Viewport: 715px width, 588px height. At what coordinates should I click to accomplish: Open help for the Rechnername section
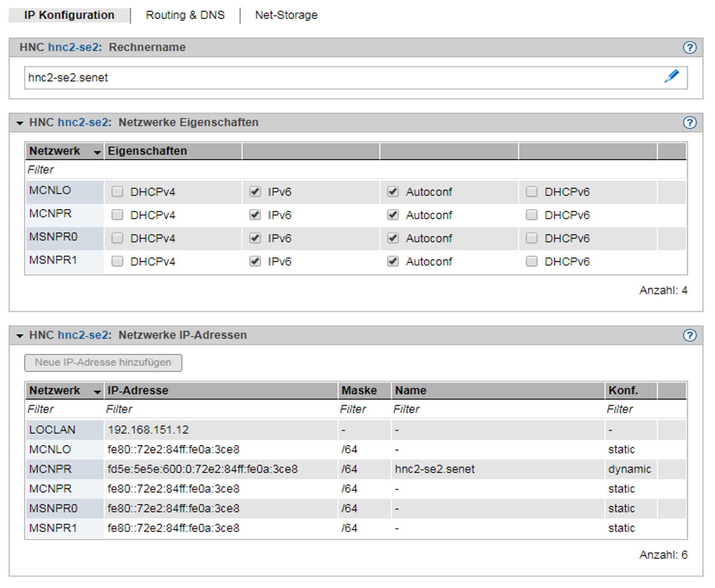click(689, 47)
